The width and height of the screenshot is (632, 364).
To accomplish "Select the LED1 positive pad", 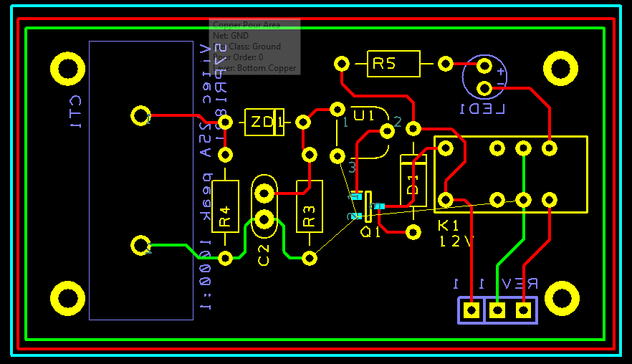I will [484, 66].
